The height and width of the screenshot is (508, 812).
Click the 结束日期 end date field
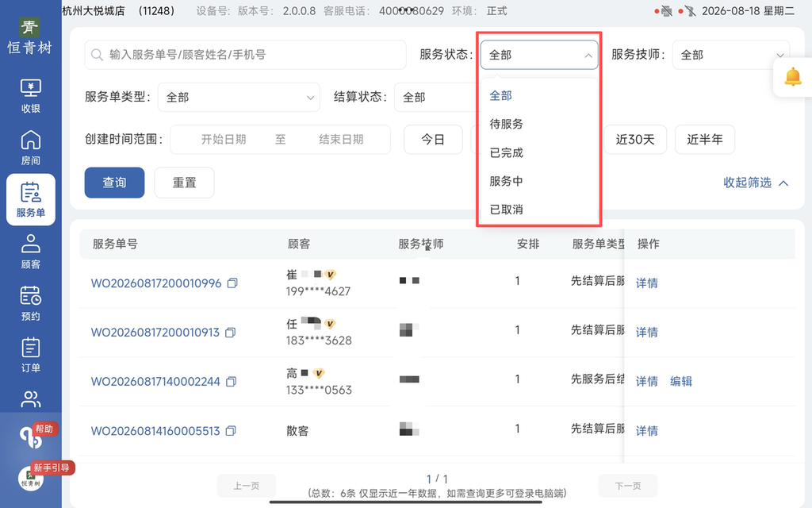point(341,140)
